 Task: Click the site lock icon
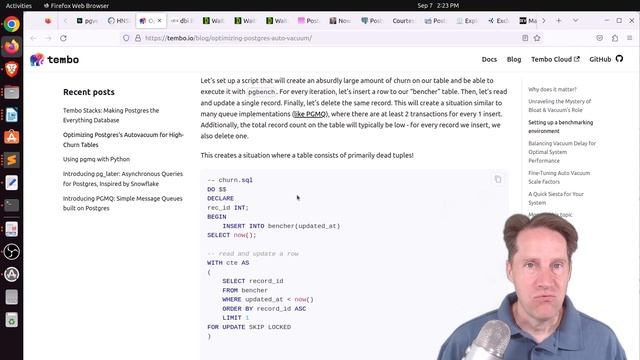click(x=138, y=38)
